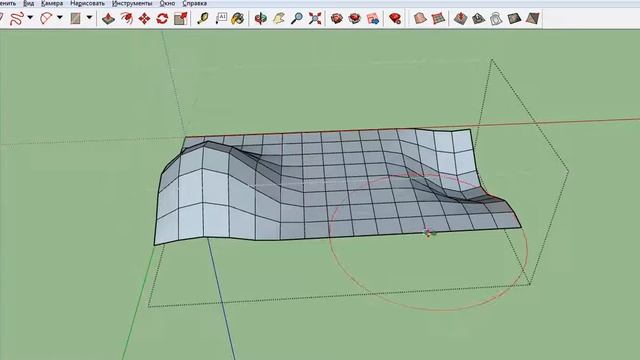Image resolution: width=640 pixels, height=360 pixels.
Task: Select the Push/Pull tool
Action: pos(108,18)
